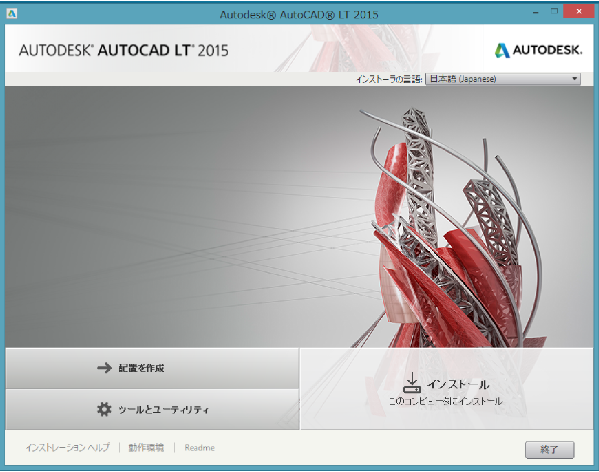Minimize the installer window
The width and height of the screenshot is (599, 472).
(536, 12)
